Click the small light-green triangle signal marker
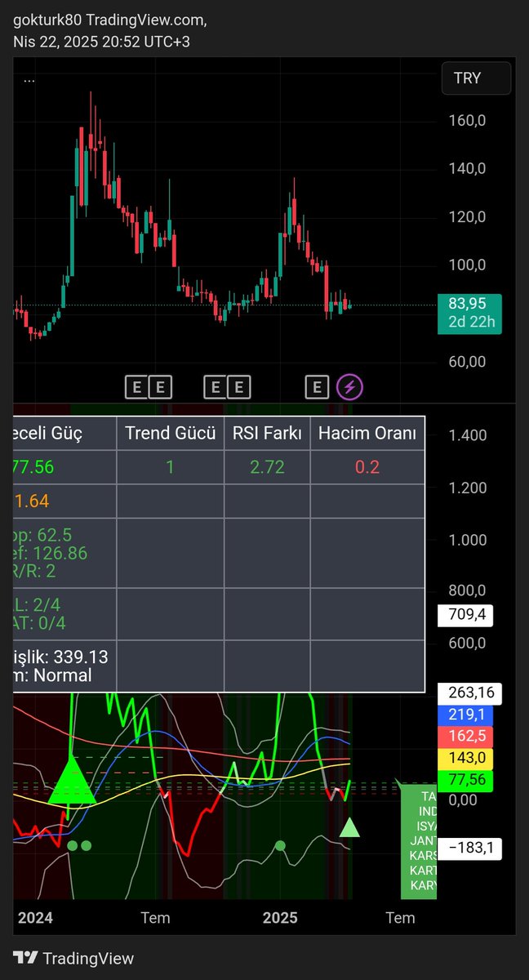The image size is (529, 980). (349, 826)
